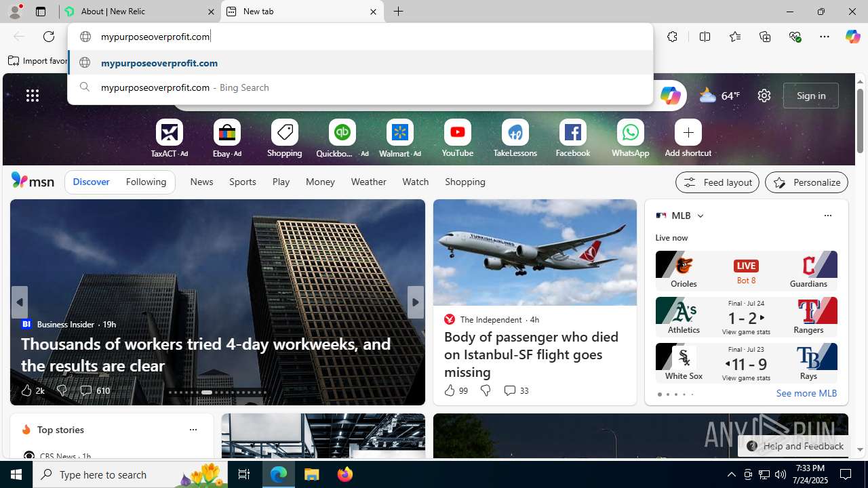Expand the MLB league dropdown
The image size is (868, 488).
(x=701, y=216)
